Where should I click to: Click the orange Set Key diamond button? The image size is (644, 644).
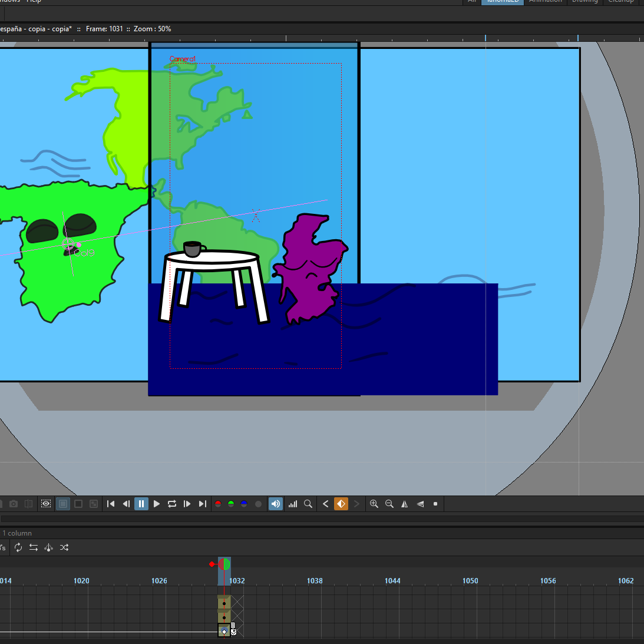pos(341,504)
